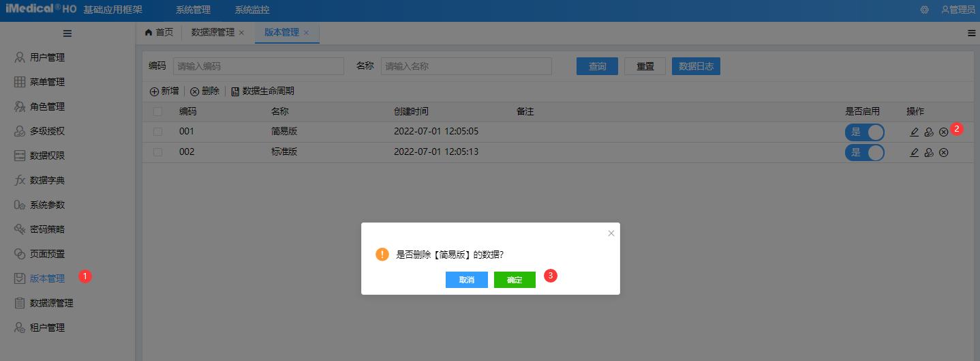Open the 管理员 user menu
The width and height of the screenshot is (980, 361).
[958, 10]
